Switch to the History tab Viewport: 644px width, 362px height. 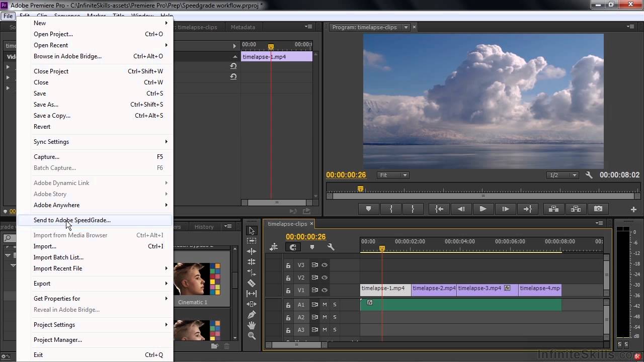[204, 227]
